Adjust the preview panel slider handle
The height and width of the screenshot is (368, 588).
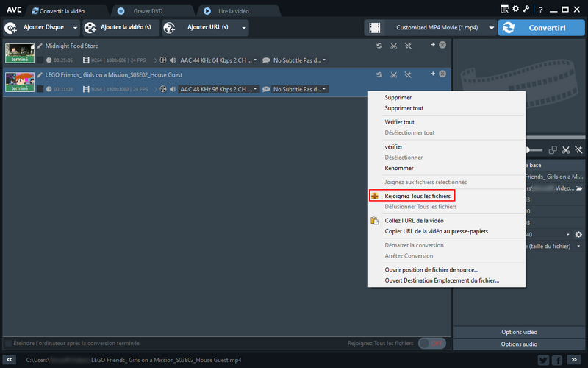click(527, 150)
